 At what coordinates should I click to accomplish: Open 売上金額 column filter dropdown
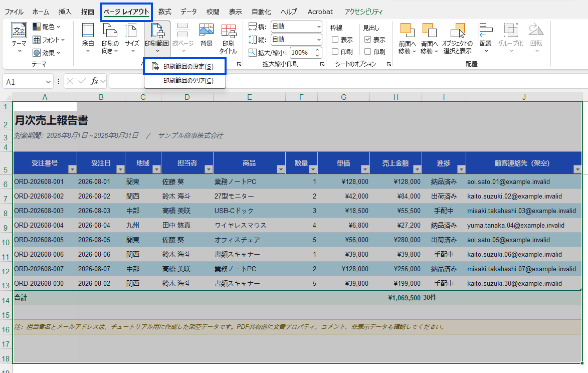[417, 169]
